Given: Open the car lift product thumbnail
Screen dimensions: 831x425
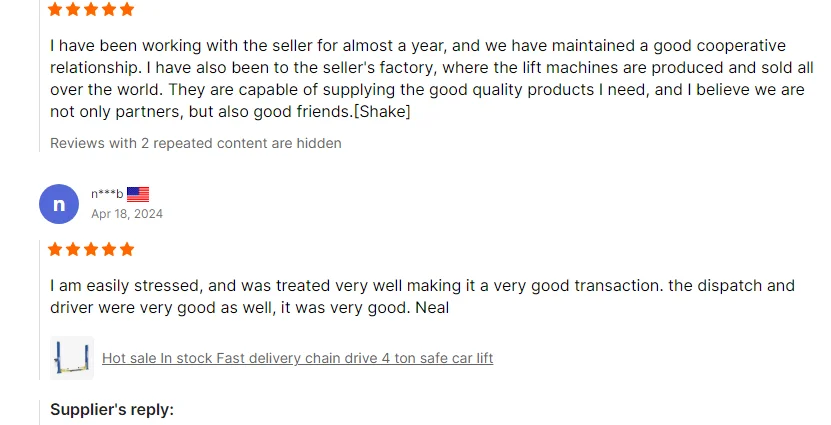Looking at the screenshot, I should coord(71,358).
